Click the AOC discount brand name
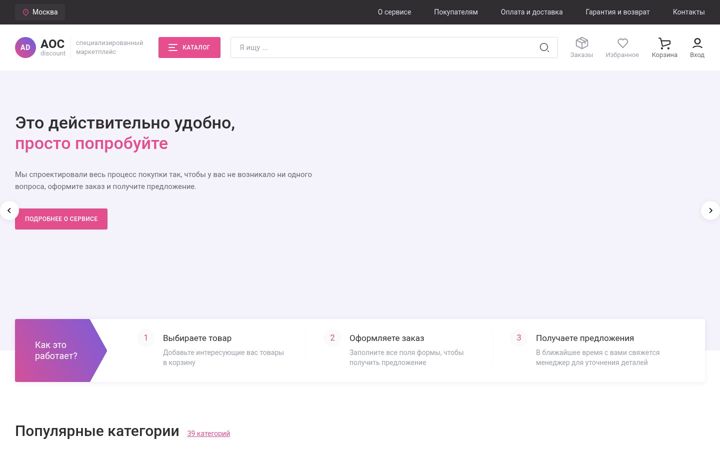Screen dimensions: 720x450 click(52, 47)
